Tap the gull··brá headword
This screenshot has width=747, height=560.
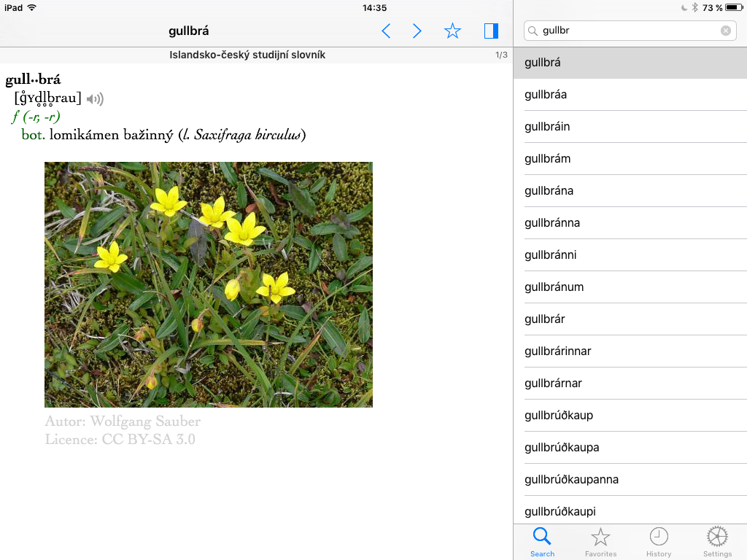pos(34,79)
